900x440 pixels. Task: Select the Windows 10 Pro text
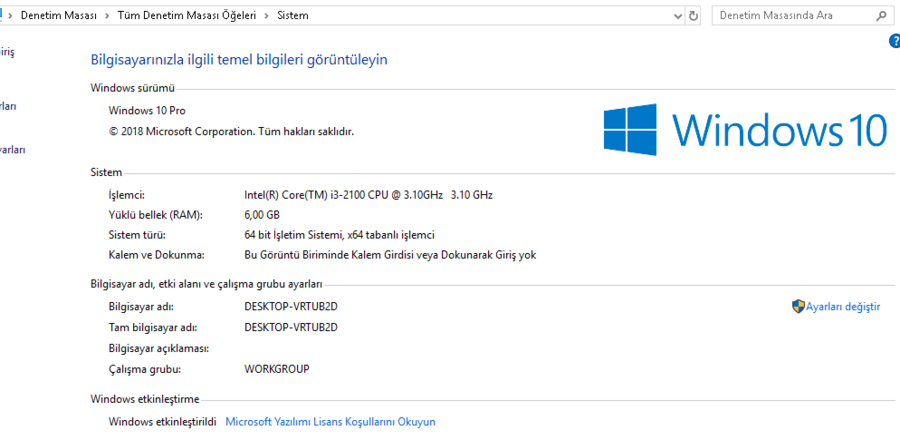coord(147,110)
